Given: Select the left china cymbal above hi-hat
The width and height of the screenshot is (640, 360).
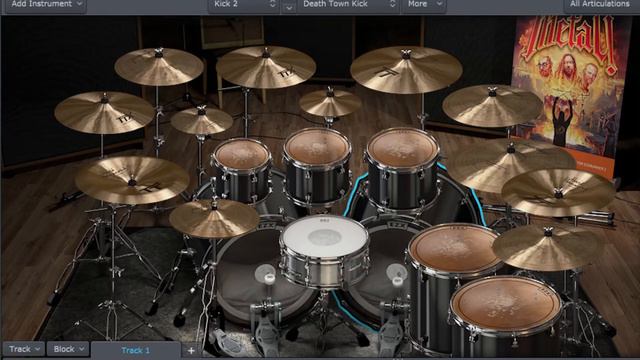Looking at the screenshot, I should [x=131, y=180].
